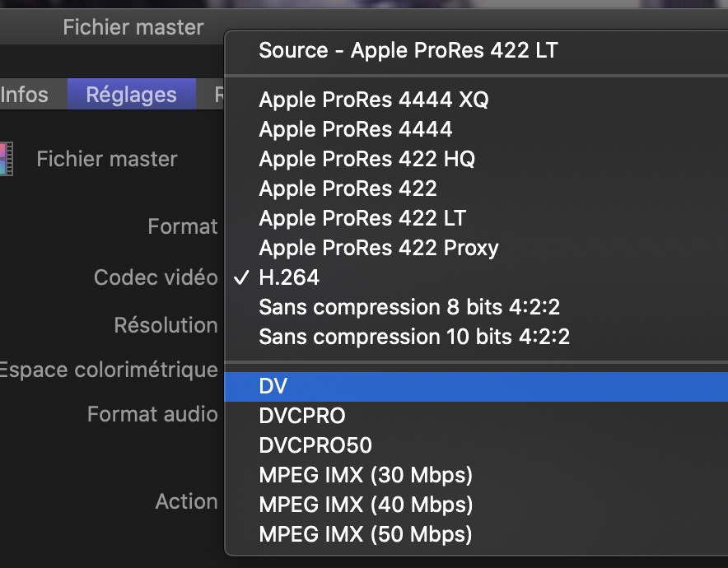The height and width of the screenshot is (568, 728).
Task: Click the Fichier master window title
Action: 133,27
